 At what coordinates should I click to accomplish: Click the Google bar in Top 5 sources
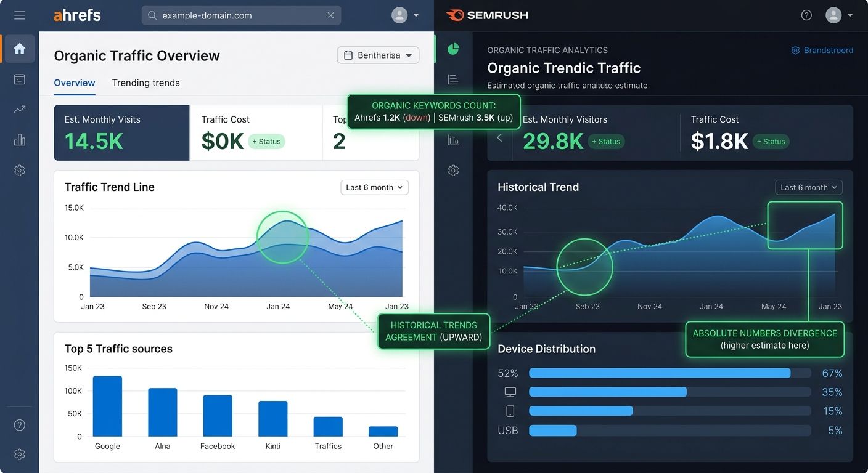pyautogui.click(x=107, y=406)
